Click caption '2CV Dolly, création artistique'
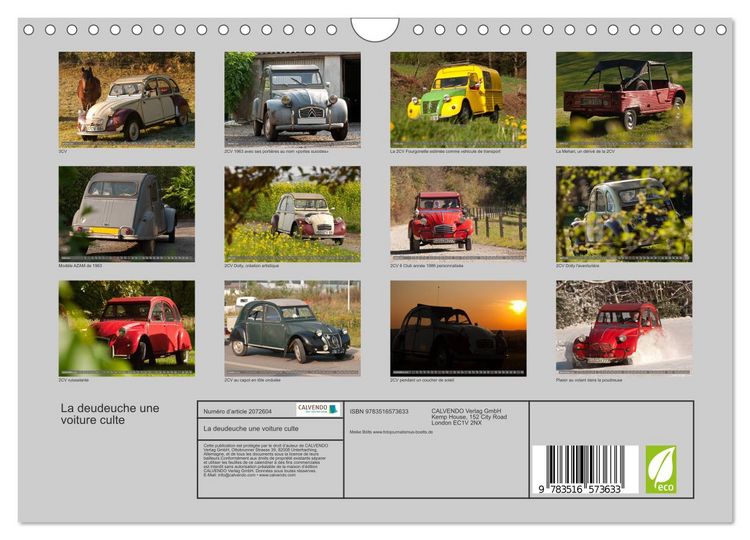Image resolution: width=750 pixels, height=540 pixels. 251,265
